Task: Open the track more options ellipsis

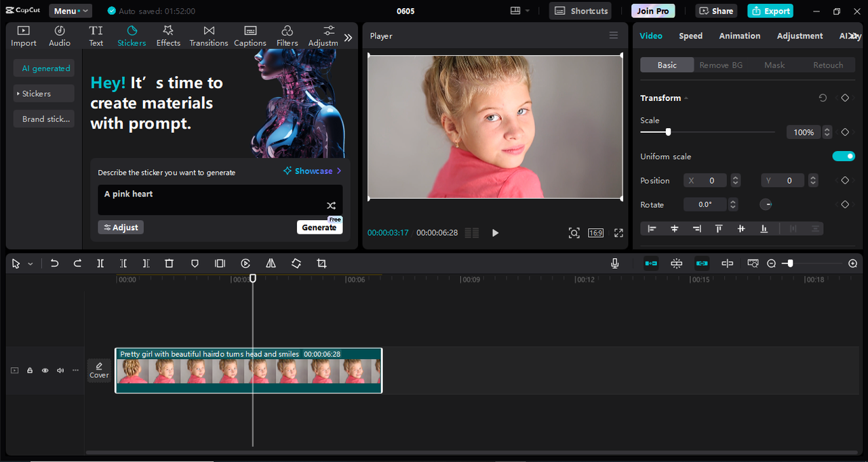Action: pyautogui.click(x=75, y=371)
